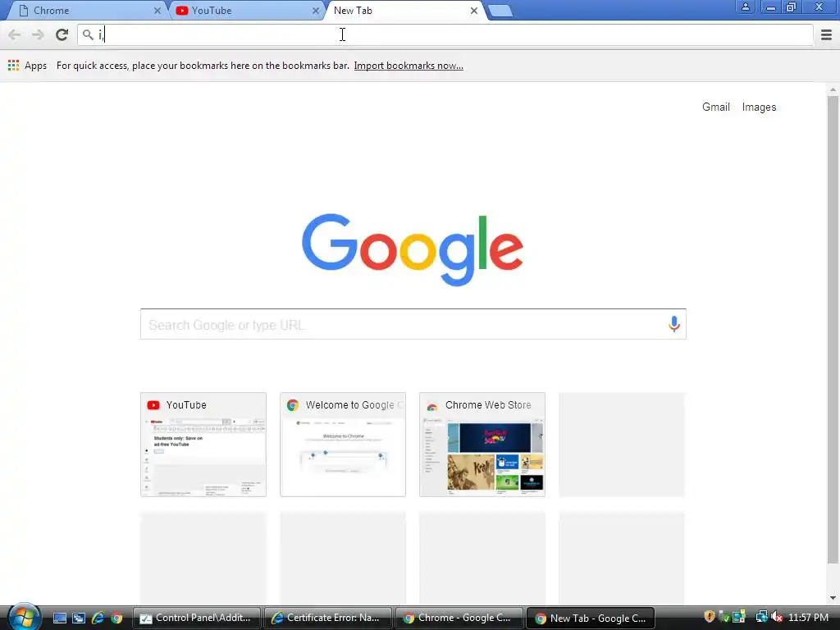
Task: Launch Chrome from quick launch
Action: click(116, 619)
